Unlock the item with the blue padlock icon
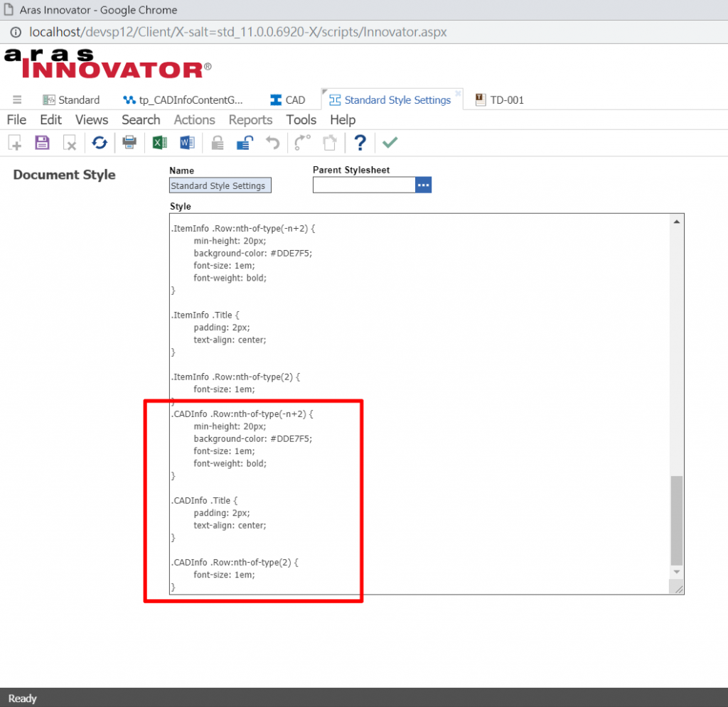Image resolution: width=728 pixels, height=707 pixels. (x=245, y=143)
